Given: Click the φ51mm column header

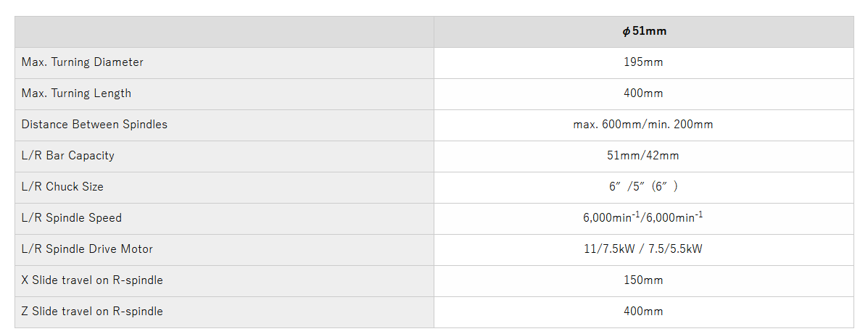Looking at the screenshot, I should tap(644, 32).
